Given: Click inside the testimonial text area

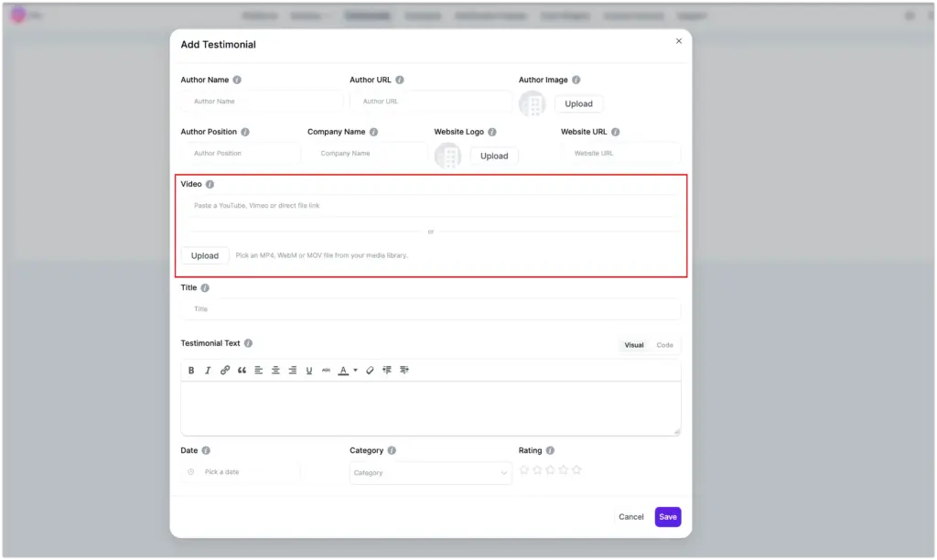Looking at the screenshot, I should coord(430,408).
